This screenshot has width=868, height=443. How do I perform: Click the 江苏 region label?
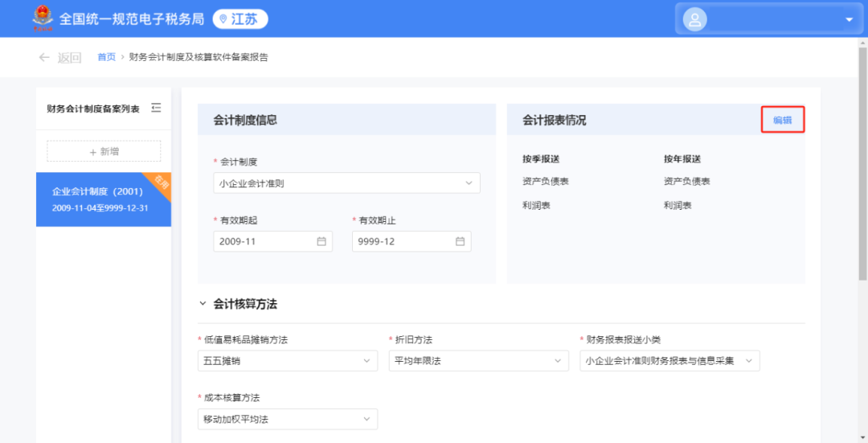pos(244,18)
